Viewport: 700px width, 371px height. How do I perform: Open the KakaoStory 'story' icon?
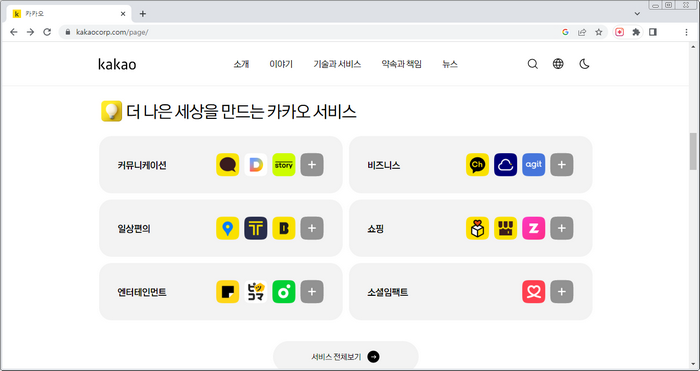tap(284, 165)
